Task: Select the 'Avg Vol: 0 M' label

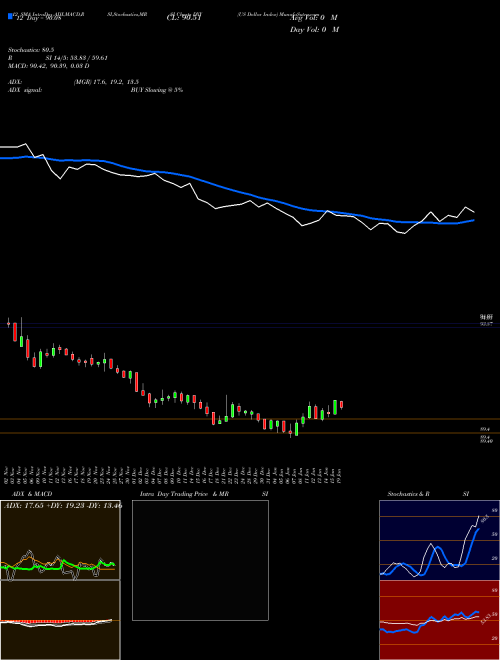Action: coord(314,18)
